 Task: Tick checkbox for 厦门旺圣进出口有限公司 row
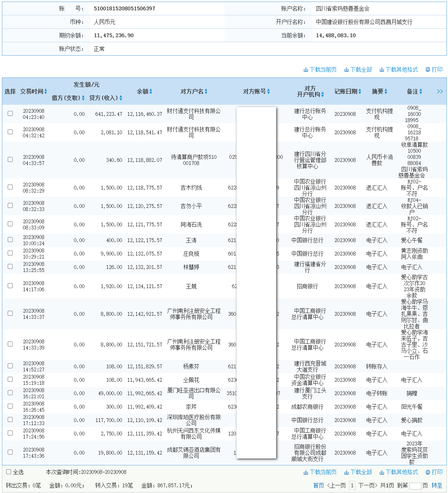pos(10,393)
